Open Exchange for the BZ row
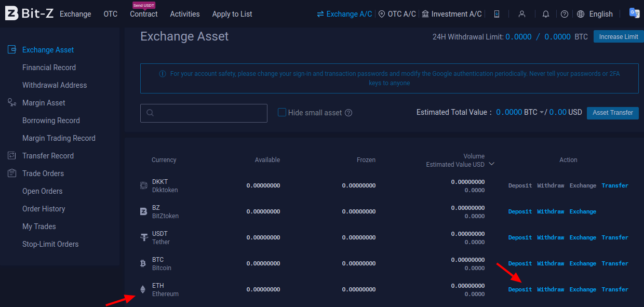 583,211
